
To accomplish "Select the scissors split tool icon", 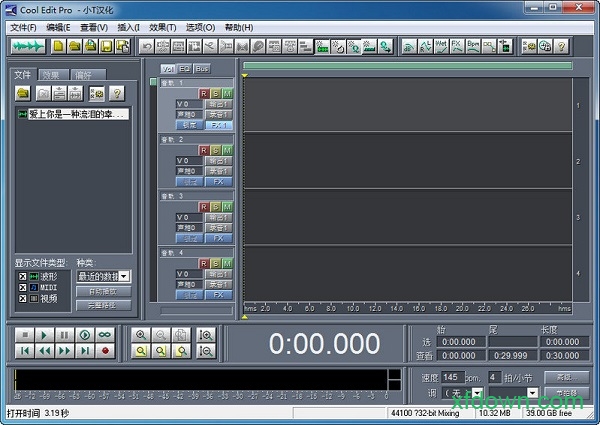I will click(210, 47).
